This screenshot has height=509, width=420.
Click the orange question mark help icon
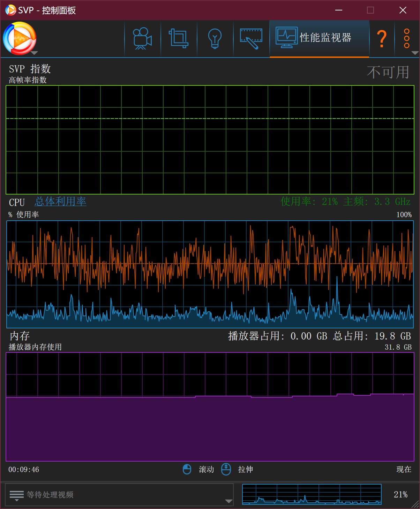382,38
